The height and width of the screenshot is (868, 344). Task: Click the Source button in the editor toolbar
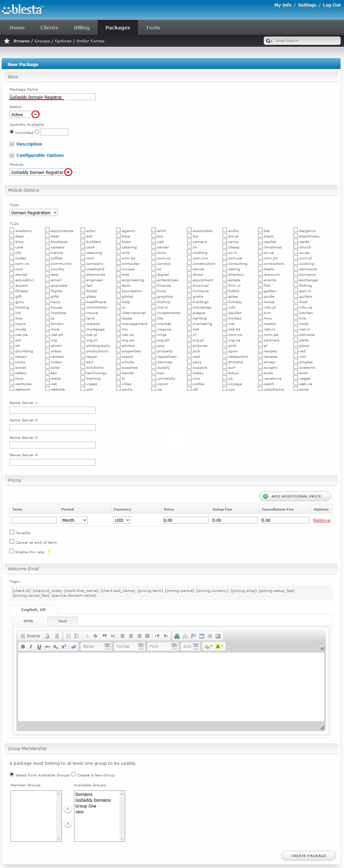30,636
